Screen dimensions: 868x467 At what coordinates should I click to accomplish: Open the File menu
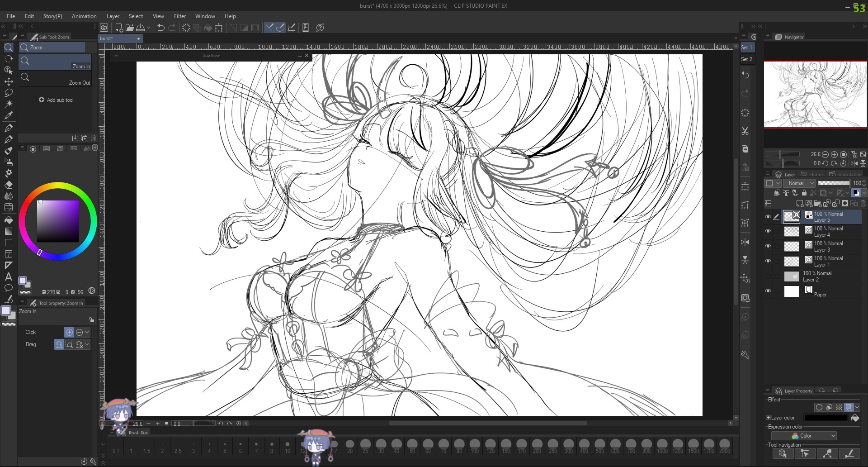point(11,16)
